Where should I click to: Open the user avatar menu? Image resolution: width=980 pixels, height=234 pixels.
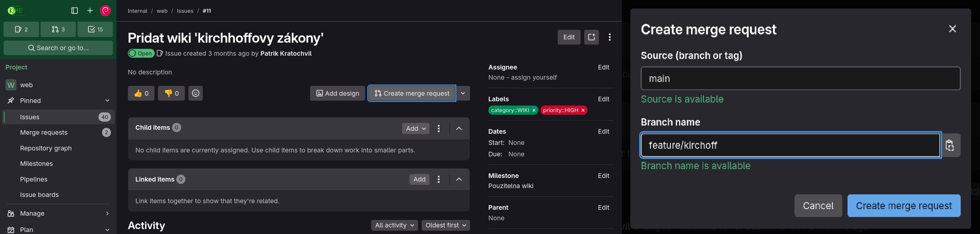(x=105, y=11)
